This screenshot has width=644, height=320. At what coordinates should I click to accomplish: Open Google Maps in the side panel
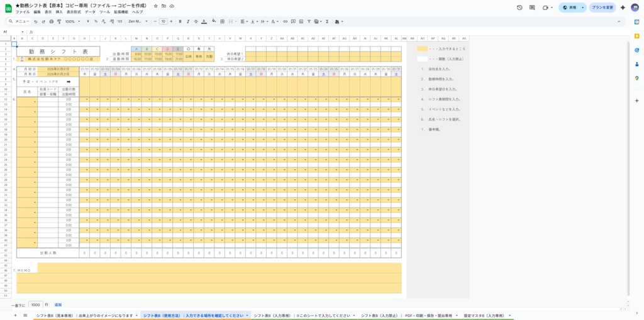tap(636, 78)
